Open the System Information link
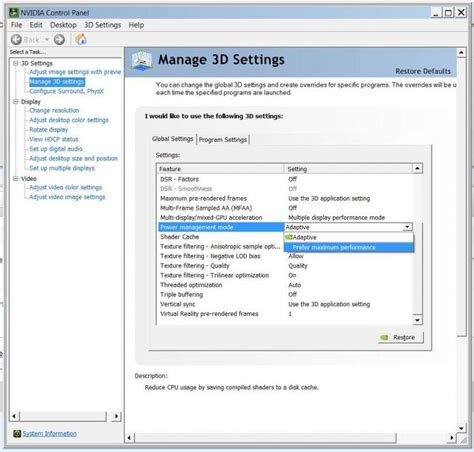The height and width of the screenshot is (452, 474). pos(50,433)
